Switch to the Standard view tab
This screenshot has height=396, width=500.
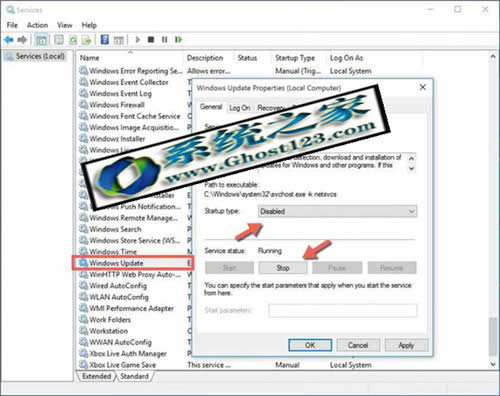(x=134, y=376)
